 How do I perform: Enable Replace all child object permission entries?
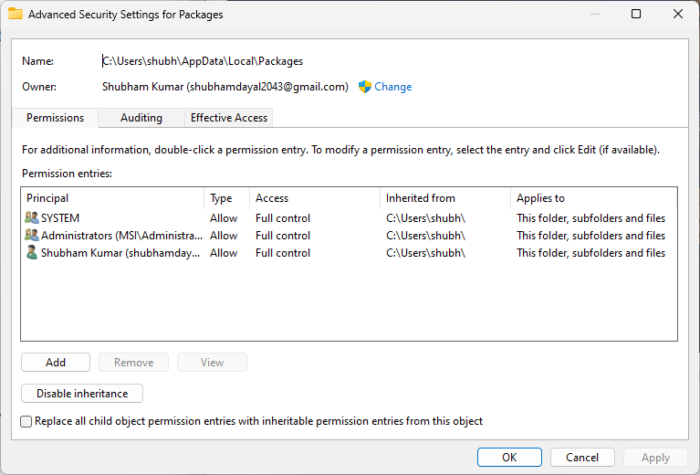[x=27, y=422]
